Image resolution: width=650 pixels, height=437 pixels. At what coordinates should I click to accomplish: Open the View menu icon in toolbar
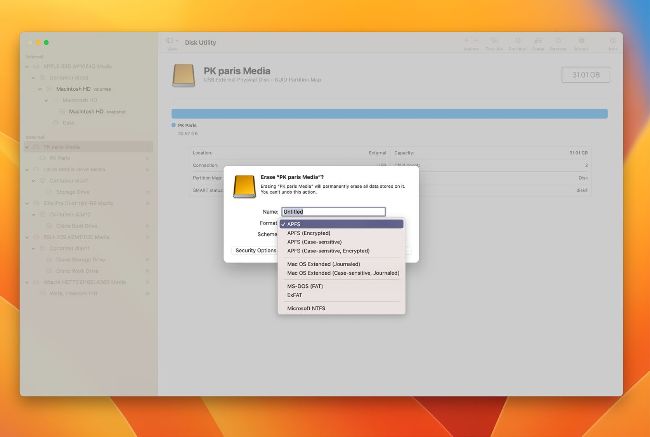(x=172, y=43)
